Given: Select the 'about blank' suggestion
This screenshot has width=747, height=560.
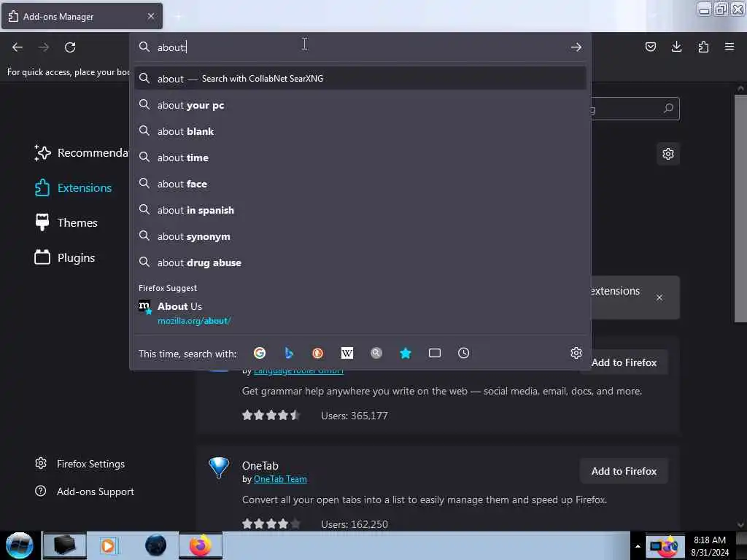Looking at the screenshot, I should click(360, 131).
